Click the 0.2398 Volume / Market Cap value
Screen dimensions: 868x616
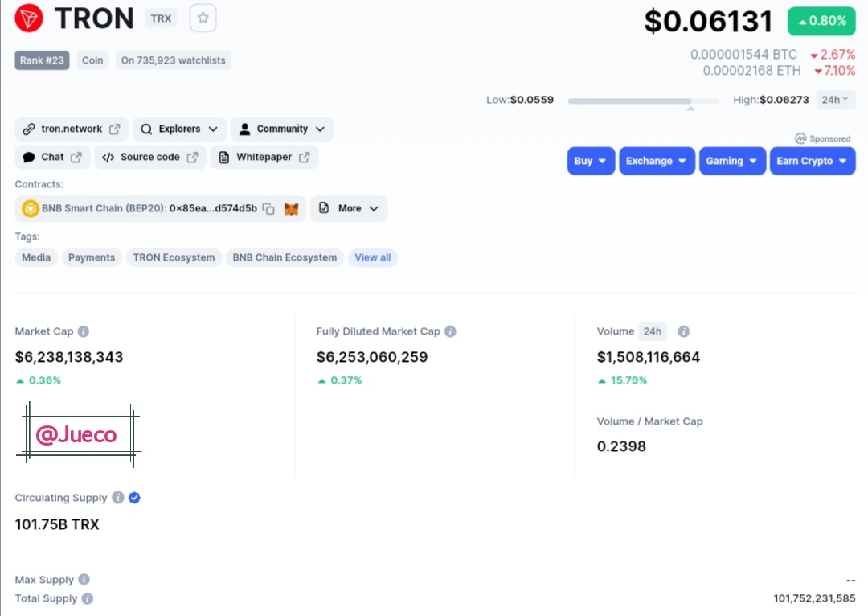(621, 446)
